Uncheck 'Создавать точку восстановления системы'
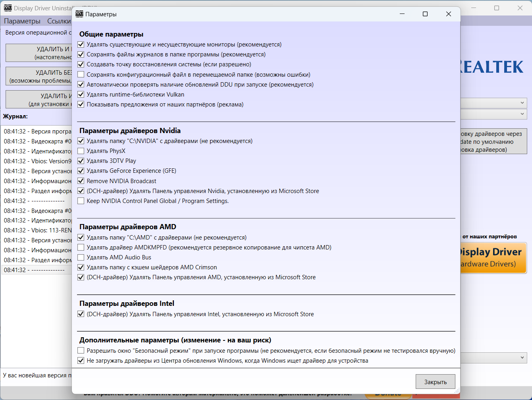532x400 pixels. [x=81, y=64]
